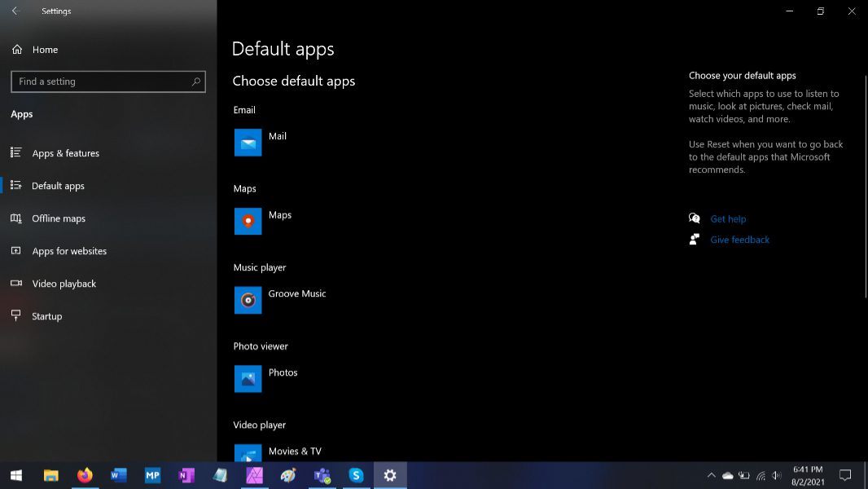The width and height of the screenshot is (868, 489).
Task: Click the Photo viewer category label
Action: (261, 346)
